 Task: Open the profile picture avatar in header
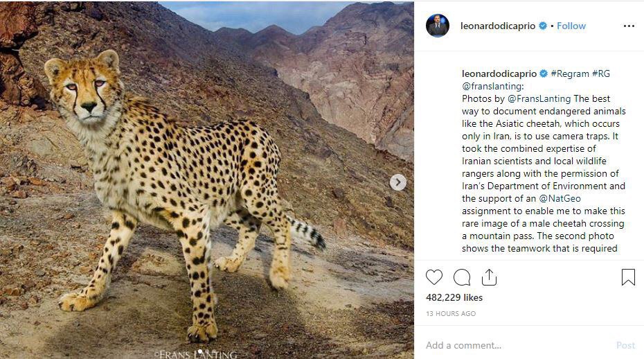[438, 26]
